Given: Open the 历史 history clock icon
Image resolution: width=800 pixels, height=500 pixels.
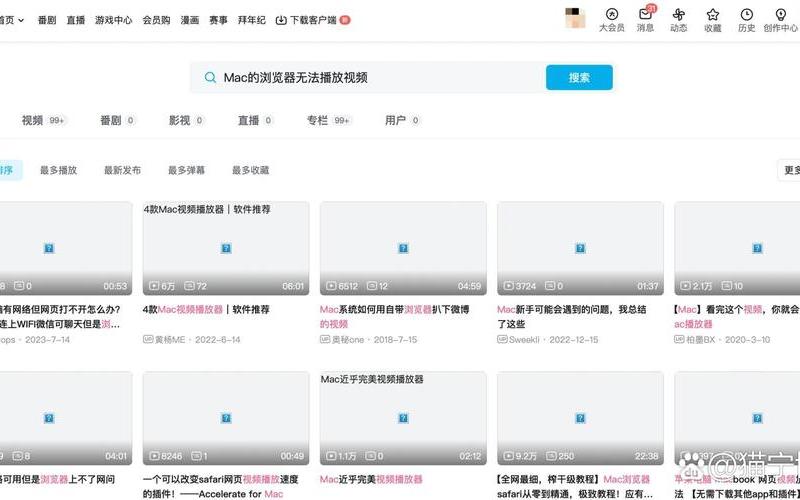Looking at the screenshot, I should [x=746, y=14].
